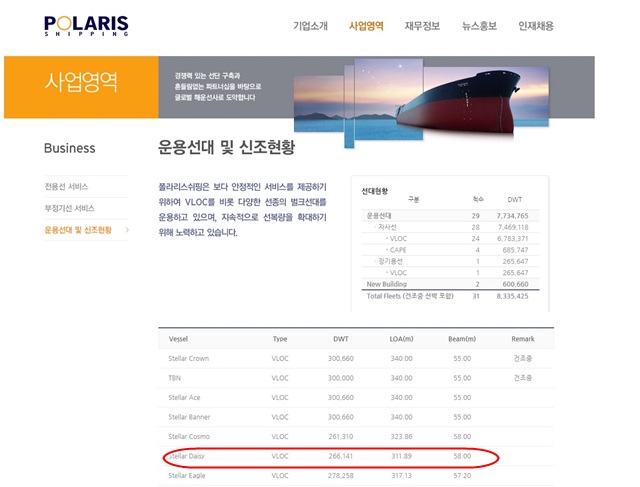The image size is (640, 487).
Task: Click the 300,000 DWT of TBN
Action: click(x=341, y=378)
